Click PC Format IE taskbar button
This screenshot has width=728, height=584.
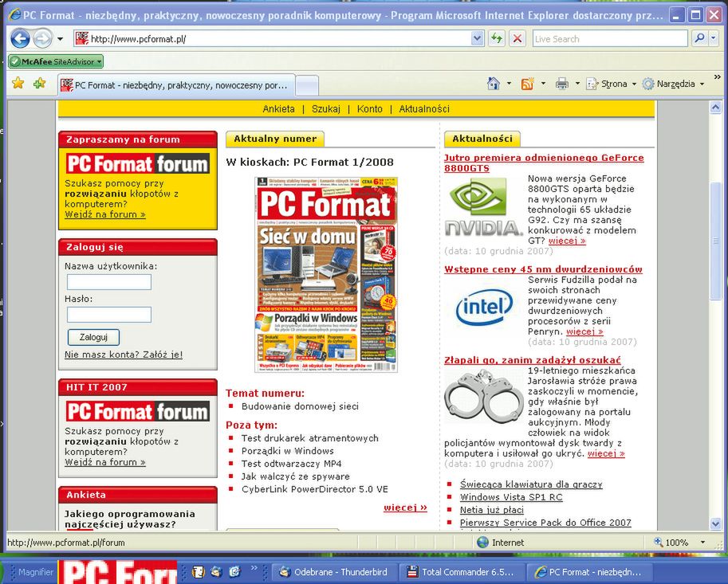tap(589, 572)
